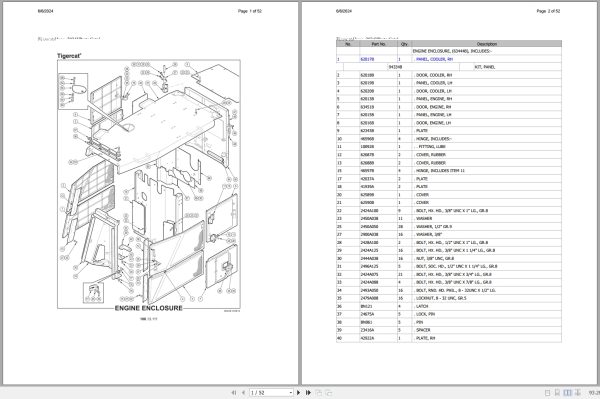Select the DOOR, ENGINE, RH row
The height and width of the screenshot is (399, 600).
449,107
